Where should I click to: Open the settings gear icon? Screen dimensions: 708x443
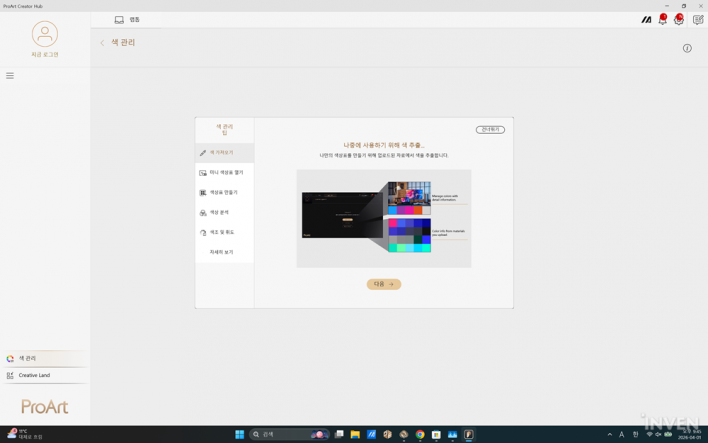(679, 20)
